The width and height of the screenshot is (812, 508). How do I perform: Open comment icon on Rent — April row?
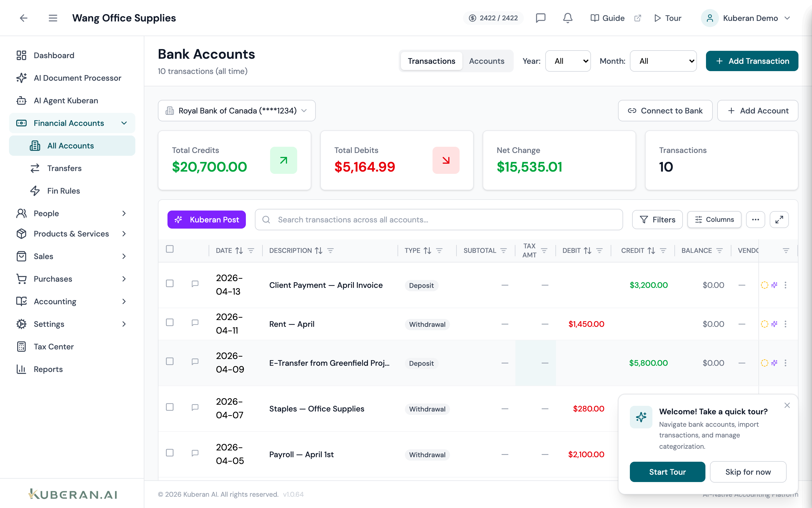195,323
